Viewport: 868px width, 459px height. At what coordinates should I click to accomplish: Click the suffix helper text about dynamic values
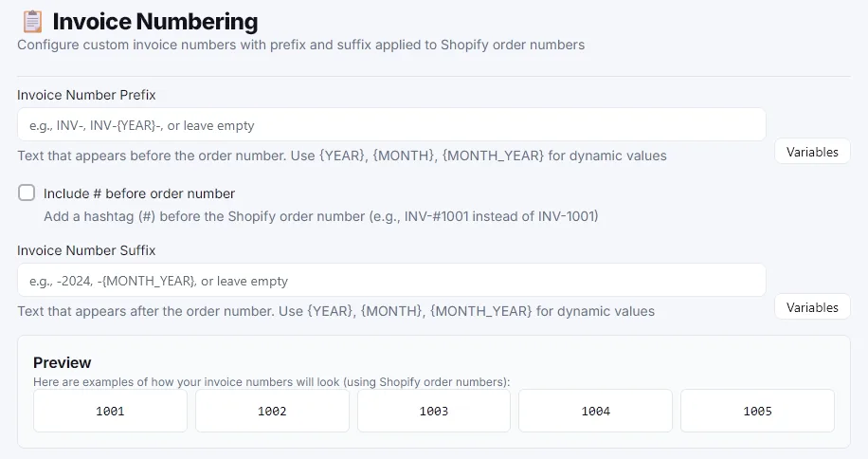pos(335,311)
